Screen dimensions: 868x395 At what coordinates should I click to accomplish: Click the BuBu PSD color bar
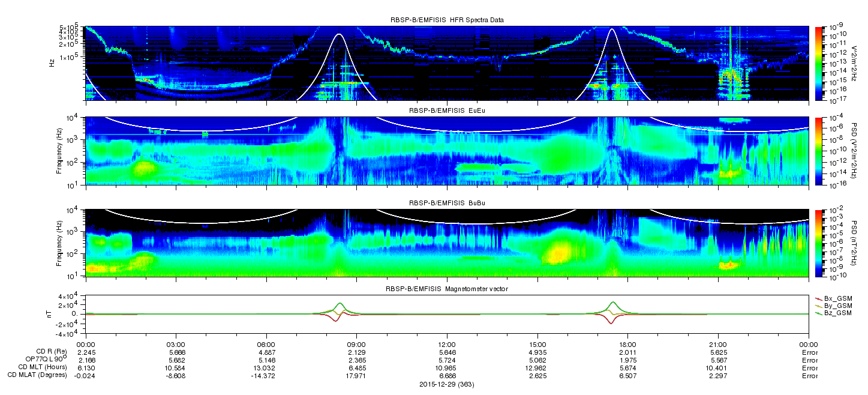pyautogui.click(x=818, y=242)
